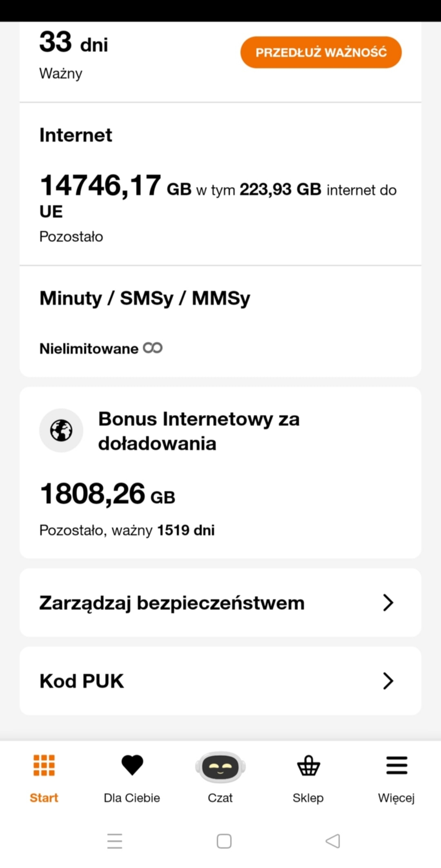The image size is (441, 868).
Task: Open the Dla Ciebie heart icon
Action: pyautogui.click(x=132, y=765)
